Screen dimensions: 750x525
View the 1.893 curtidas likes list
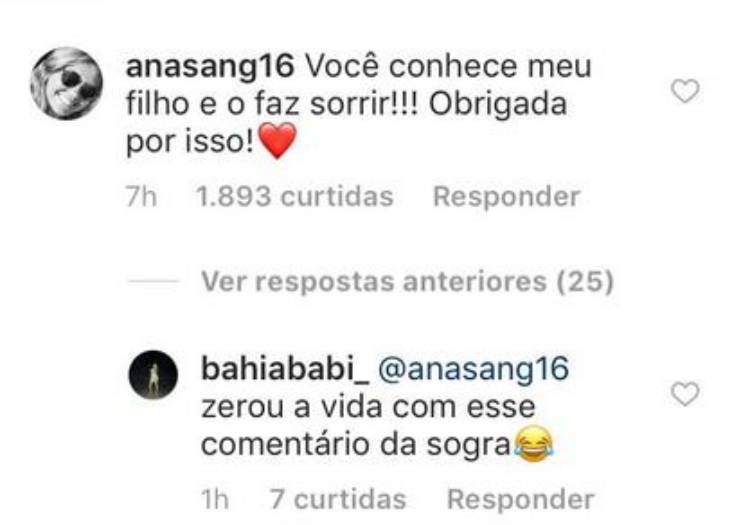coord(295,197)
